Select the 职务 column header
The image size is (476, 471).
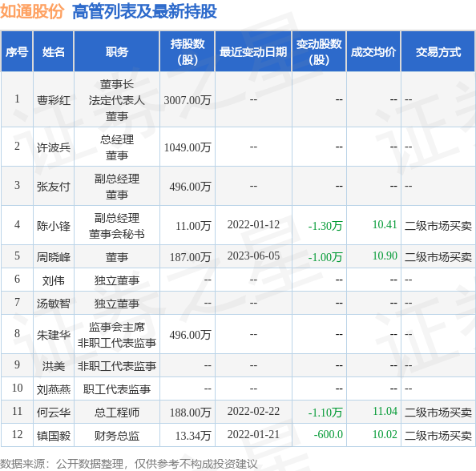coord(117,52)
